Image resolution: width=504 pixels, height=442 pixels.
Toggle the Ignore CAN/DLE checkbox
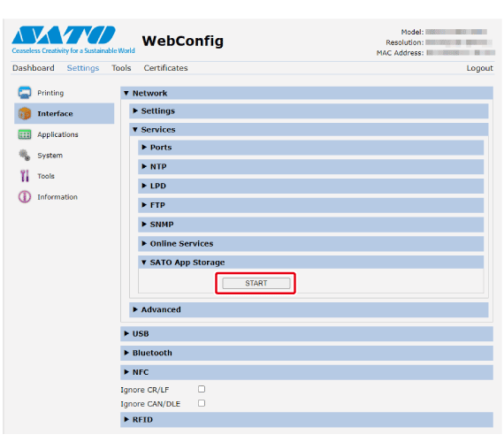(x=202, y=403)
